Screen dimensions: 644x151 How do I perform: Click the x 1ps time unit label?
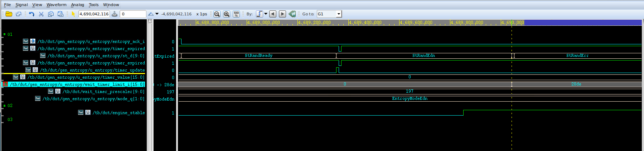click(202, 14)
